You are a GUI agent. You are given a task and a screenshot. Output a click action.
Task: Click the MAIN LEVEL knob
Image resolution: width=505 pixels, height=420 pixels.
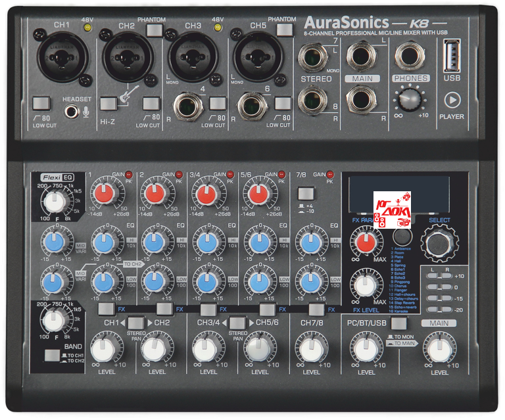point(439,347)
